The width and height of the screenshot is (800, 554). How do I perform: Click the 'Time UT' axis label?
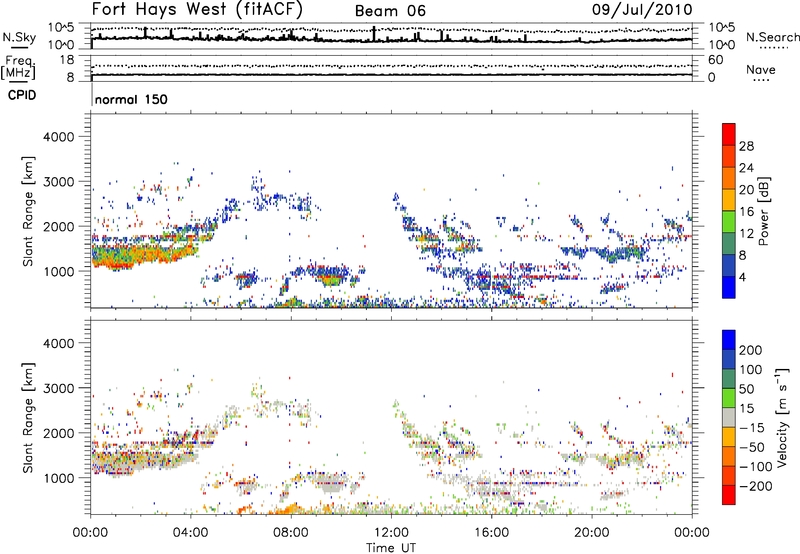click(x=391, y=548)
